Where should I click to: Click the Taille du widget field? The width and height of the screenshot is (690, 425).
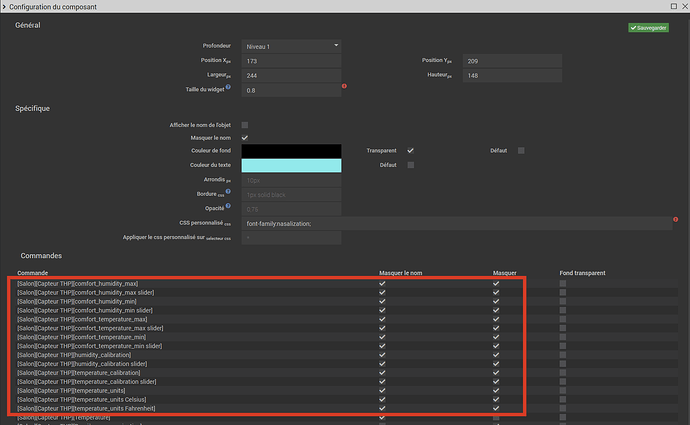pos(291,90)
